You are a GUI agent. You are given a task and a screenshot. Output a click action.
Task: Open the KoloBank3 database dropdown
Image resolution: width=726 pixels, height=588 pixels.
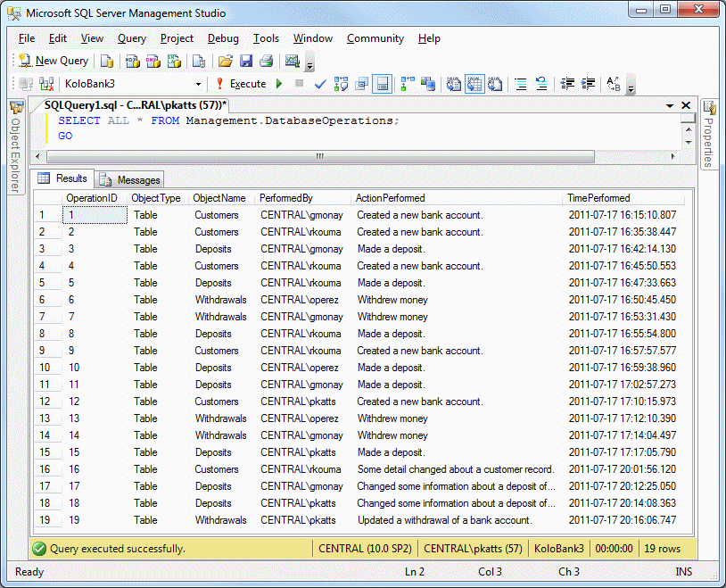pos(198,85)
